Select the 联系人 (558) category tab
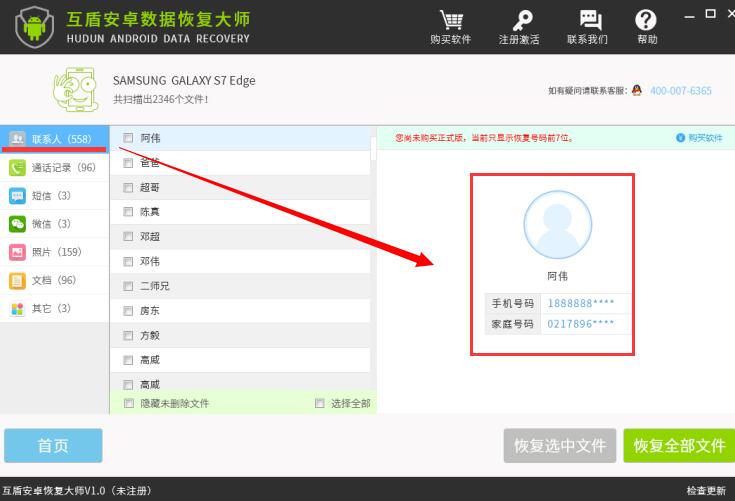This screenshot has width=735, height=501. point(54,139)
